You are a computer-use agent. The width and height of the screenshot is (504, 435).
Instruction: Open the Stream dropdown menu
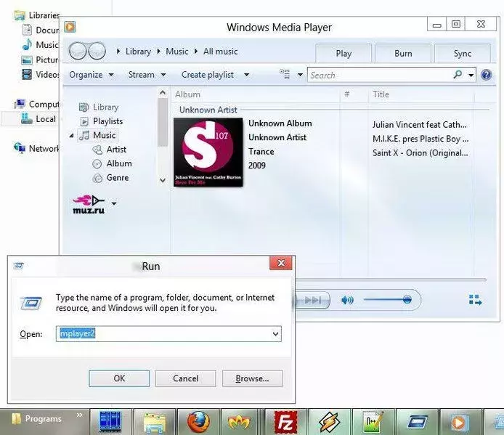pos(147,75)
